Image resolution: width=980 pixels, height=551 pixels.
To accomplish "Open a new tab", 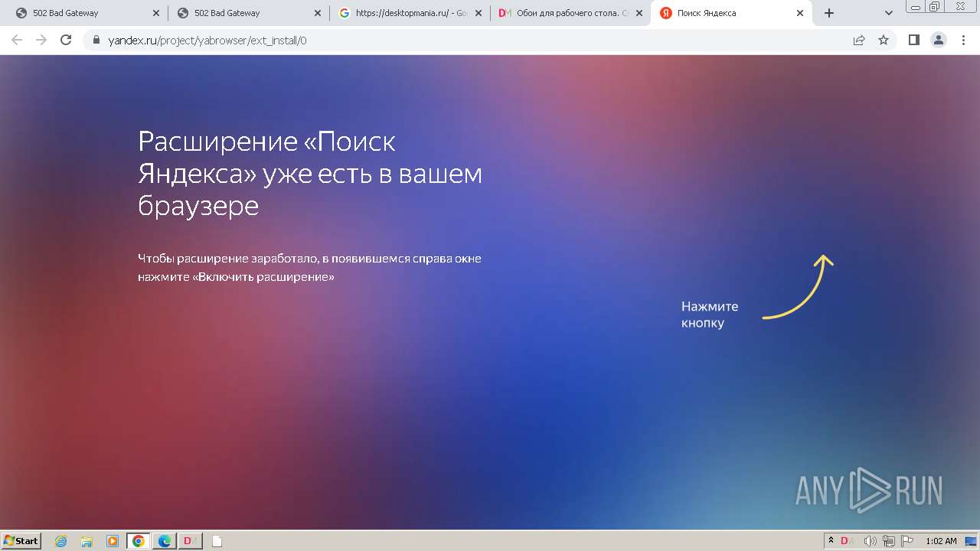I will pos(829,13).
